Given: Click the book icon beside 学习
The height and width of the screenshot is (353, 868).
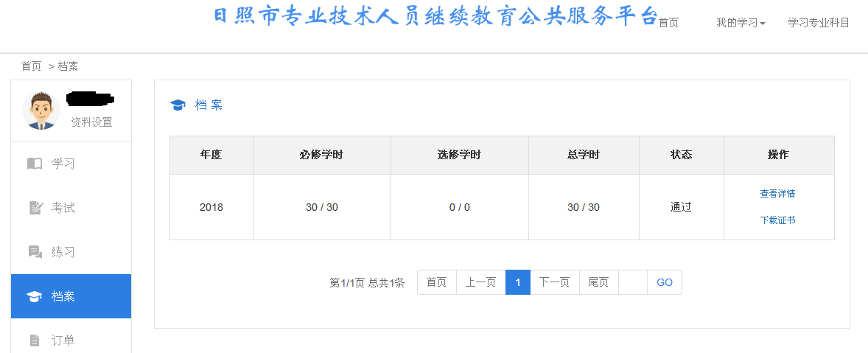Looking at the screenshot, I should coord(35,164).
